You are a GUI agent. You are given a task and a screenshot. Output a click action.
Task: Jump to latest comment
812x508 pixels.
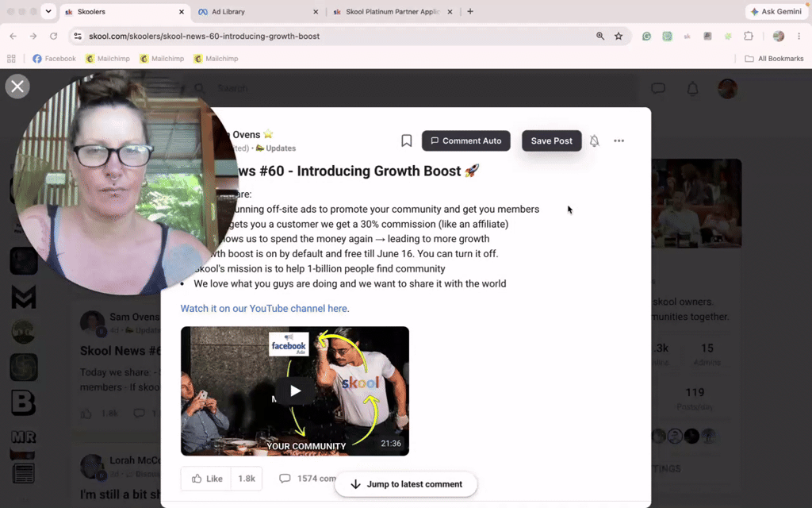click(406, 484)
